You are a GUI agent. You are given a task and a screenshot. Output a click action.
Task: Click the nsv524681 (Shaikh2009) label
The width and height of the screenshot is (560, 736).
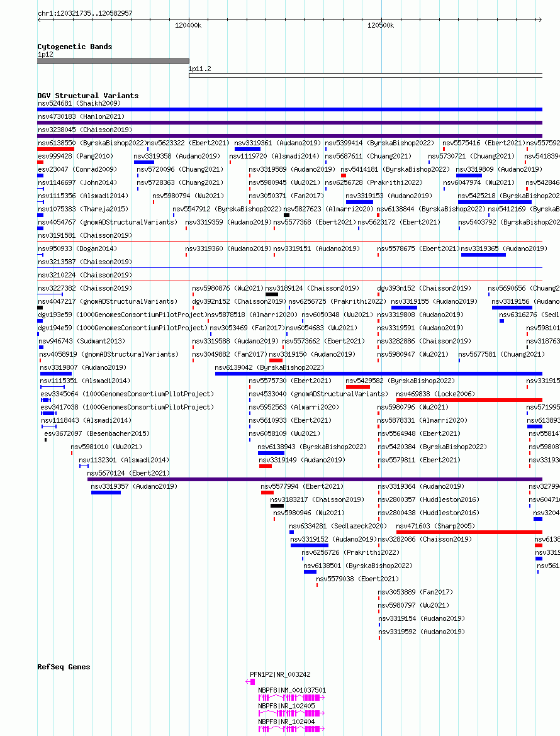tap(79, 103)
